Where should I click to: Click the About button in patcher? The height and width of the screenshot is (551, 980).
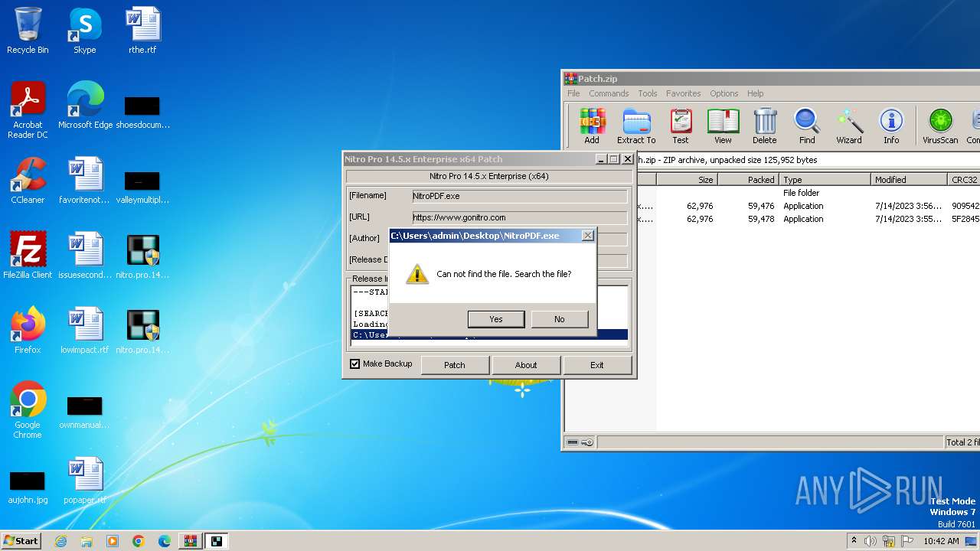click(526, 365)
